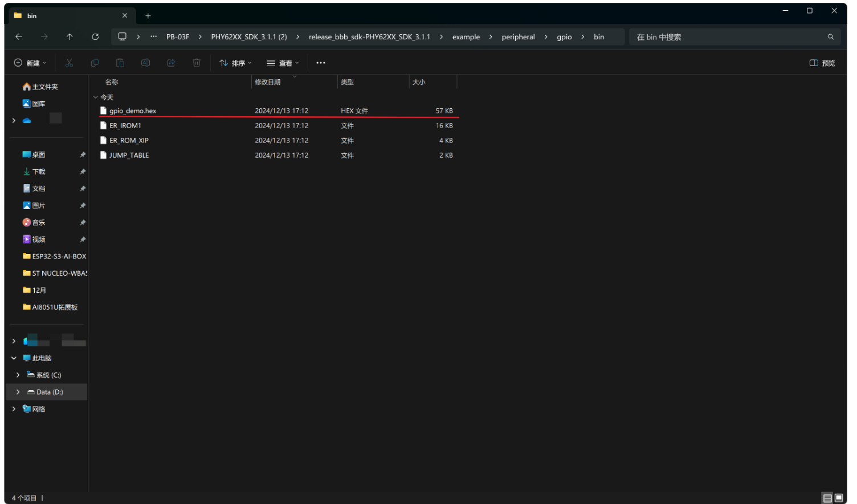Switch to details view icon in status bar
The height and width of the screenshot is (504, 857).
(827, 498)
